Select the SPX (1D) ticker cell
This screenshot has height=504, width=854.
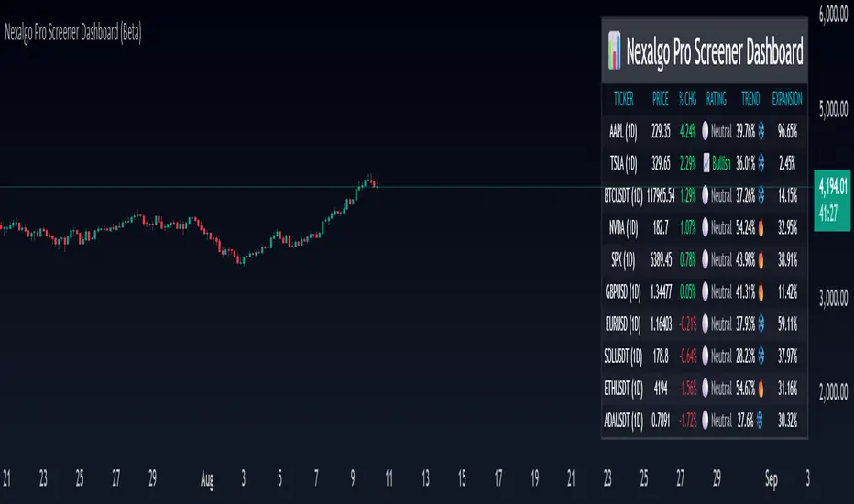623,260
